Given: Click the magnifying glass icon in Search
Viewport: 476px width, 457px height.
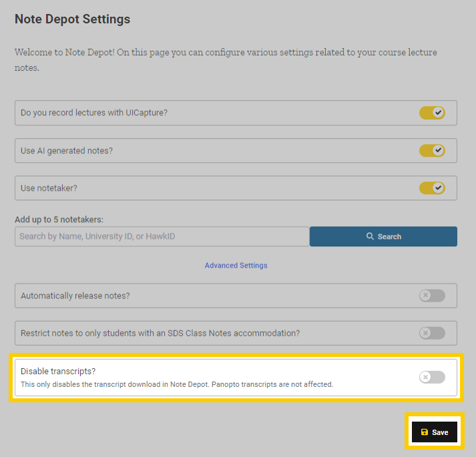Looking at the screenshot, I should [370, 237].
